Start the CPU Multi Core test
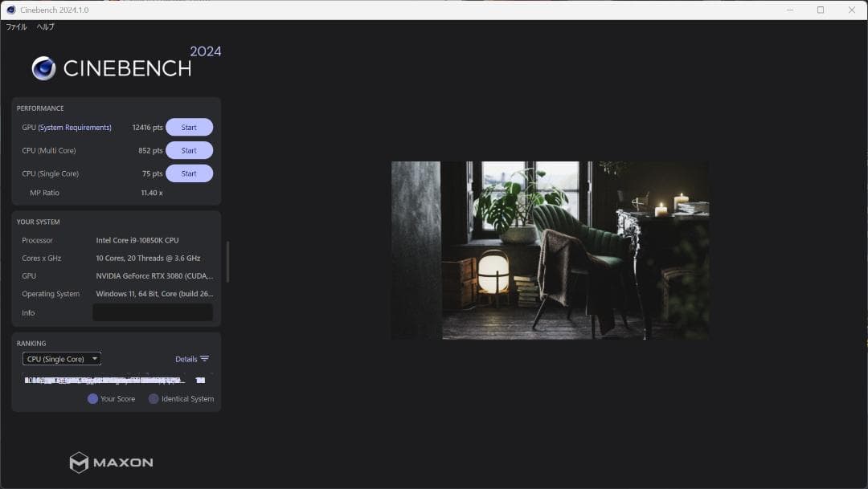 point(189,150)
